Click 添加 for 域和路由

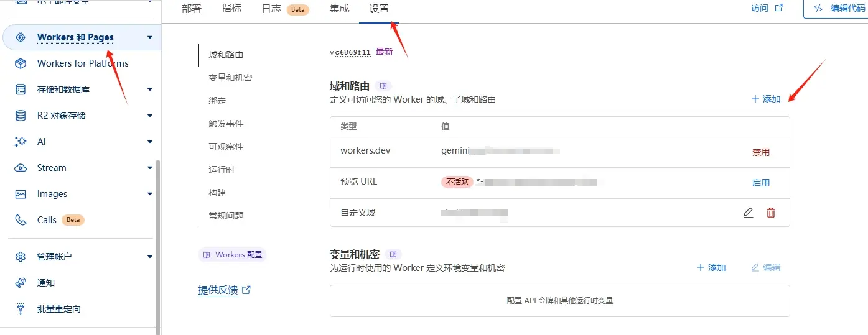[x=765, y=99]
